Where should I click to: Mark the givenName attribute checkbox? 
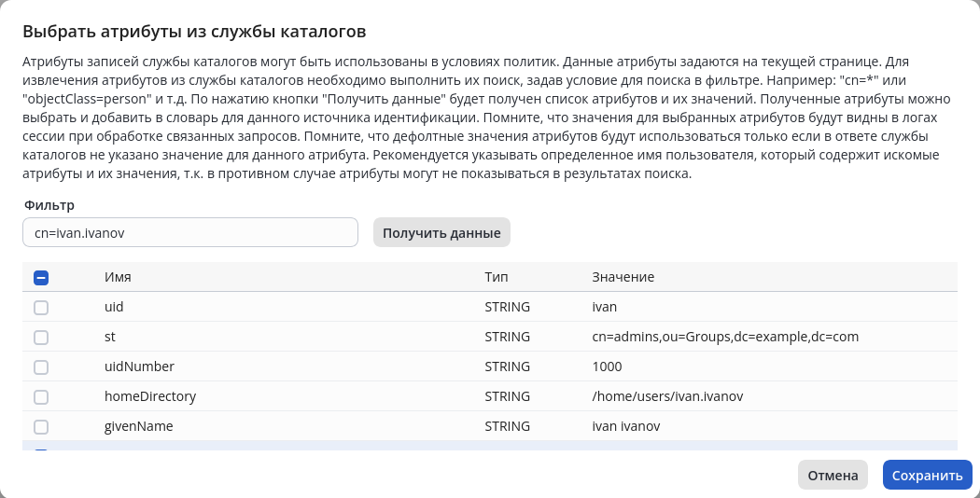click(41, 426)
